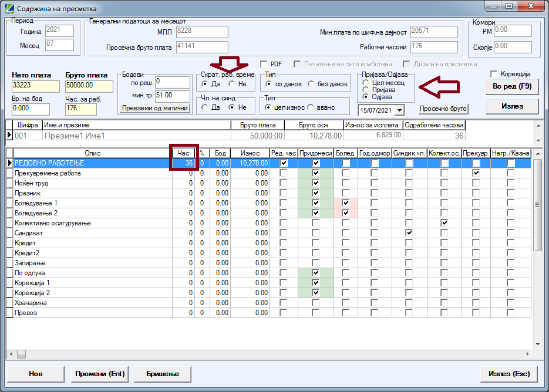
Task: Click the horizontal scrollbar thumb
Action: tap(21, 354)
